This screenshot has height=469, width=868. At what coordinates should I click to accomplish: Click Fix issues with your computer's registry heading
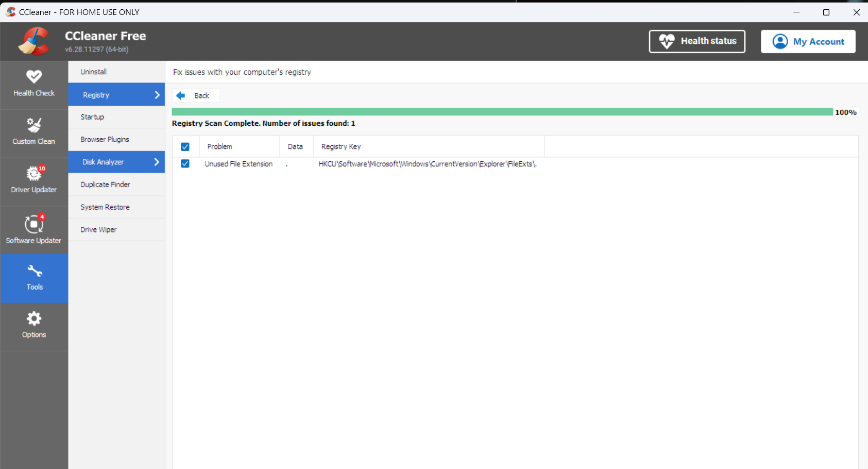tap(242, 72)
